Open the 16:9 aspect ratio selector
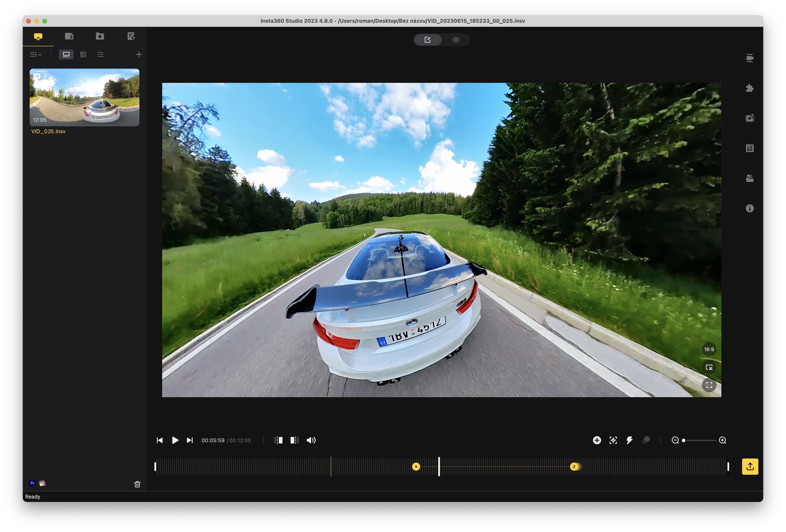Image resolution: width=786 pixels, height=532 pixels. pyautogui.click(x=709, y=349)
